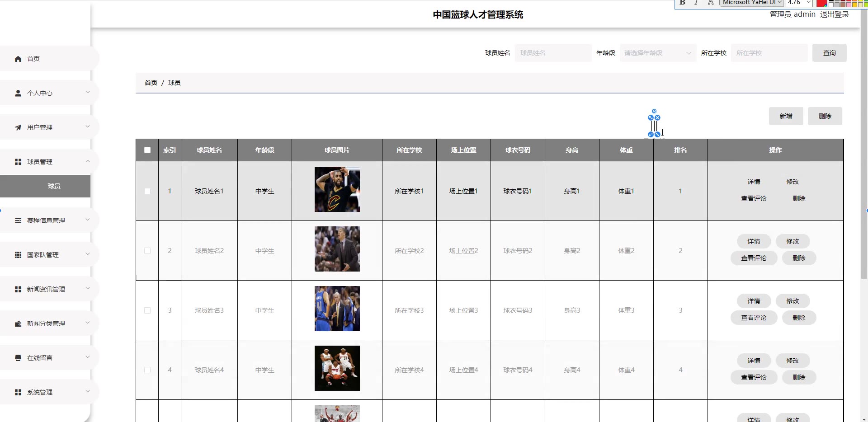868x422 pixels.
Task: Pick the pink color swatch in the palette
Action: click(849, 4)
